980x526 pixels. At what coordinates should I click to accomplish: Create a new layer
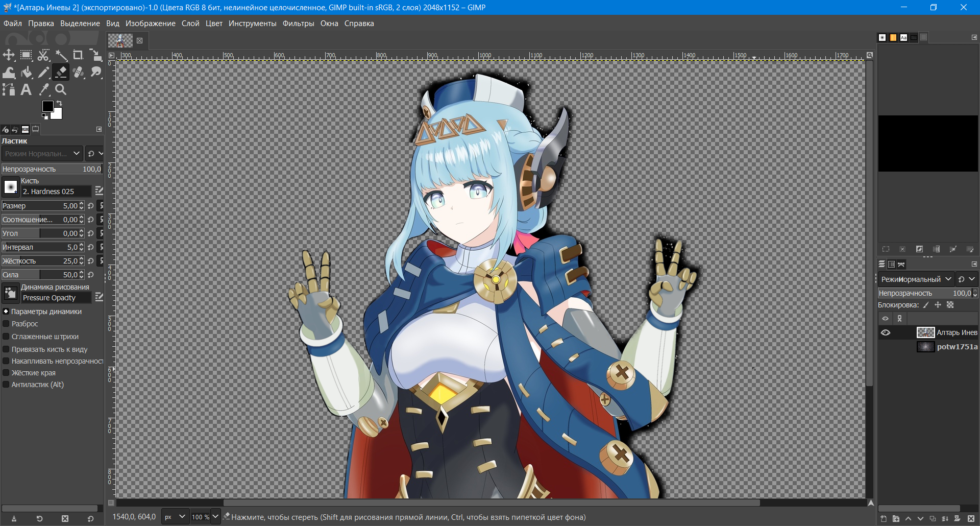(884, 518)
